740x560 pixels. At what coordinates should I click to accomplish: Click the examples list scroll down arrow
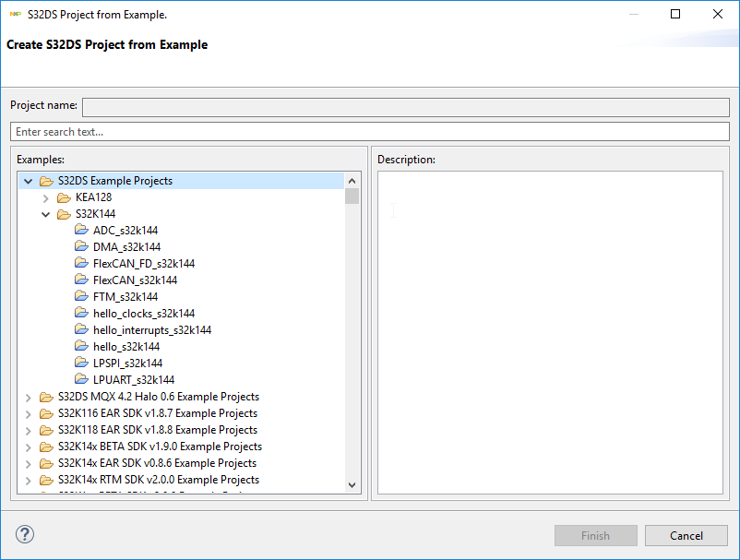pyautogui.click(x=352, y=485)
